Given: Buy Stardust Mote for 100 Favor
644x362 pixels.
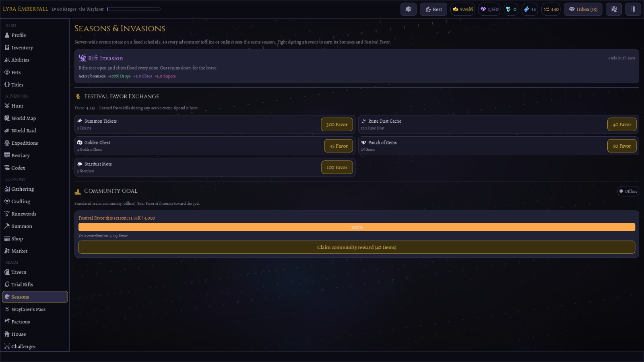Looking at the screenshot, I should [337, 167].
